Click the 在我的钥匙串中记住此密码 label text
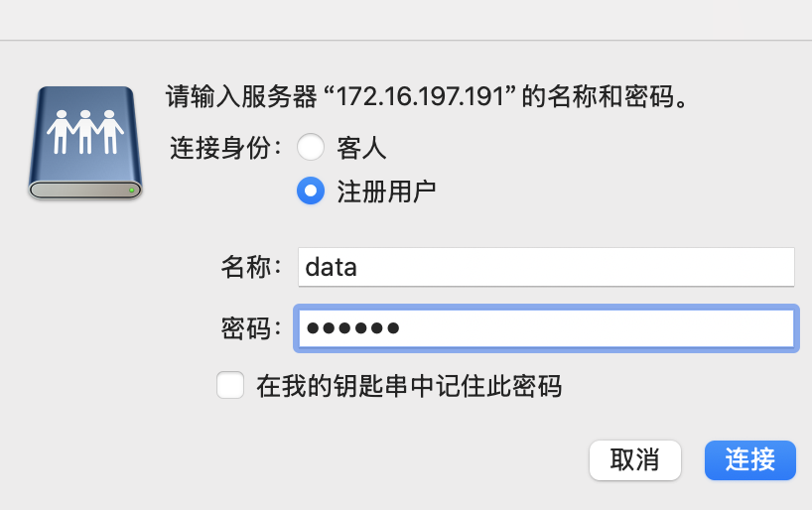Image resolution: width=812 pixels, height=510 pixels. 409,386
